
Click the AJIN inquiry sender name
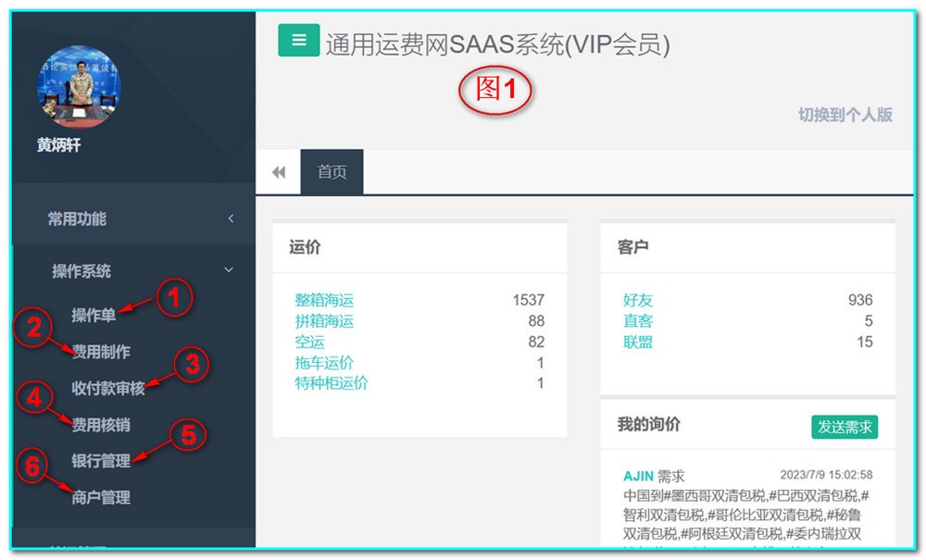pos(638,476)
